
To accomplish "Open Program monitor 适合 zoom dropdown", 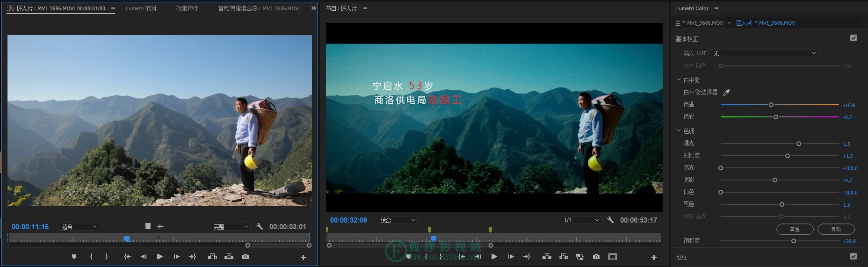I will click(397, 220).
